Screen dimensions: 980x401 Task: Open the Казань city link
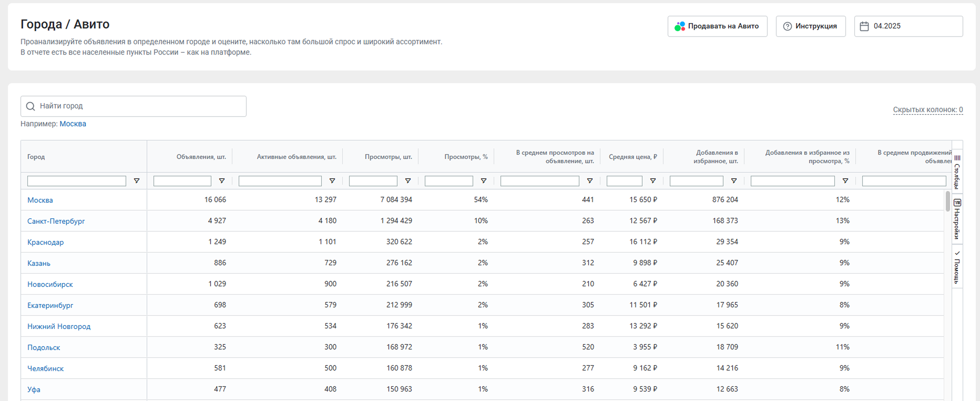[39, 263]
